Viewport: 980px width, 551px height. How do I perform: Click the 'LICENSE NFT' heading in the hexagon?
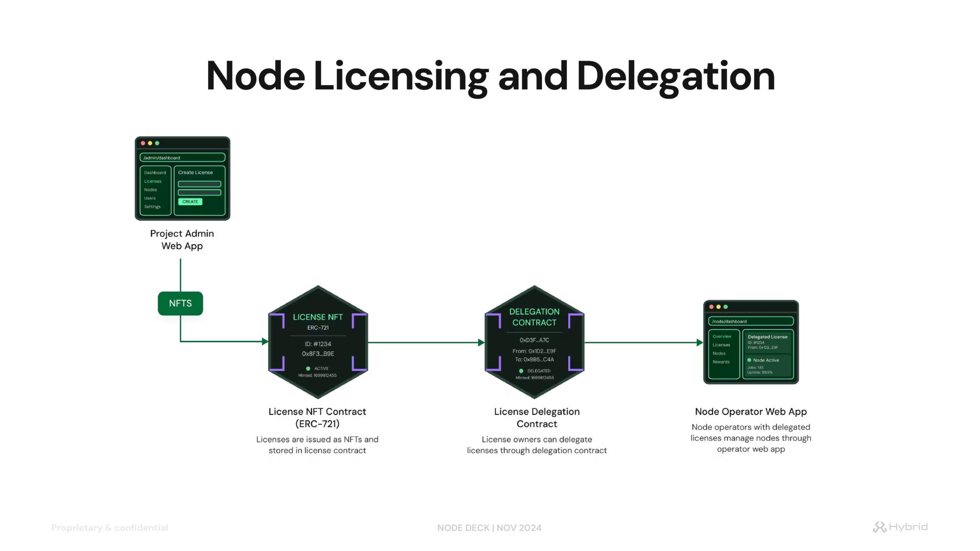coord(318,317)
